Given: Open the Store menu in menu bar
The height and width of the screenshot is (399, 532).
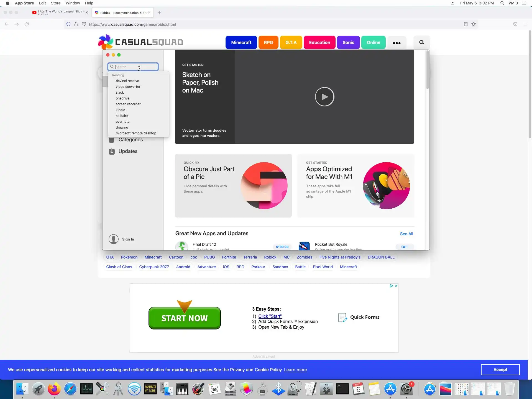Looking at the screenshot, I should click(x=55, y=3).
